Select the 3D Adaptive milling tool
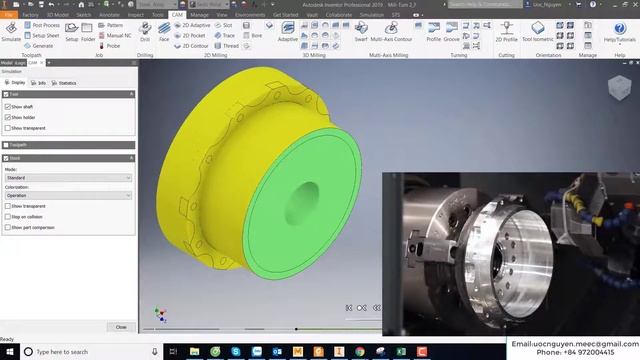The height and width of the screenshot is (360, 640). 287,32
